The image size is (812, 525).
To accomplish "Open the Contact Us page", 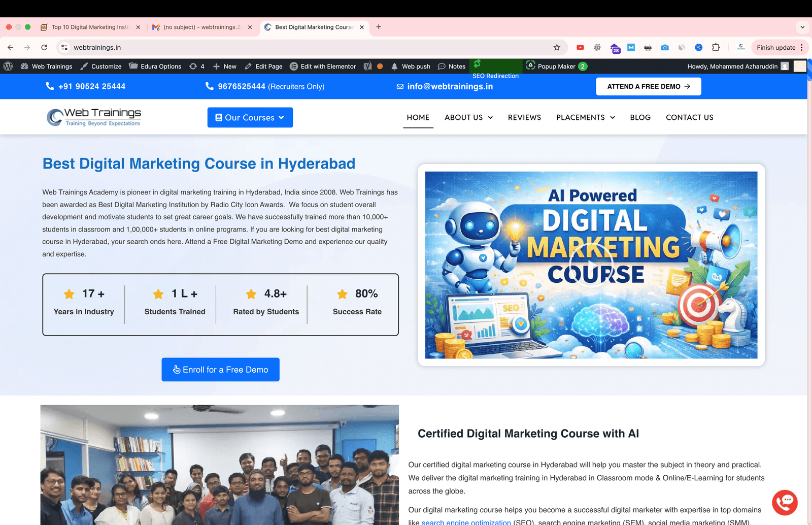I will [x=689, y=117].
